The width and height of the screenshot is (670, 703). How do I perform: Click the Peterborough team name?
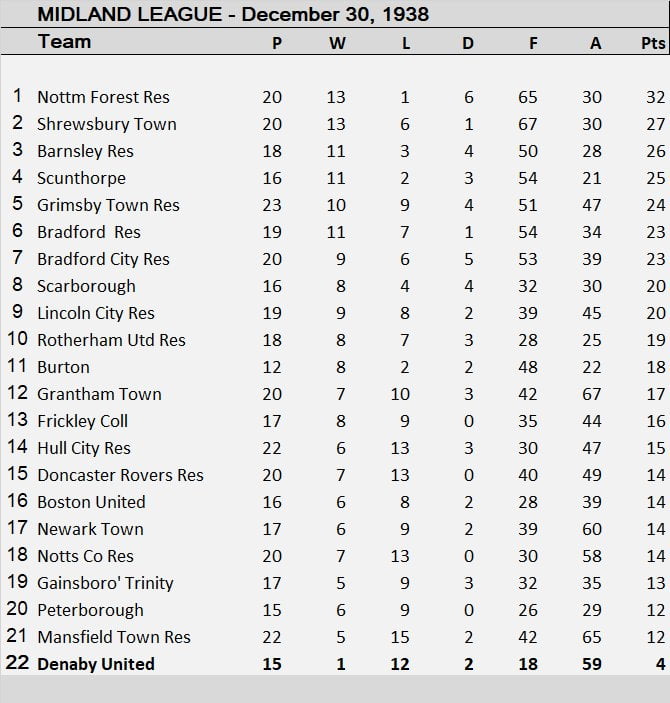(90, 610)
